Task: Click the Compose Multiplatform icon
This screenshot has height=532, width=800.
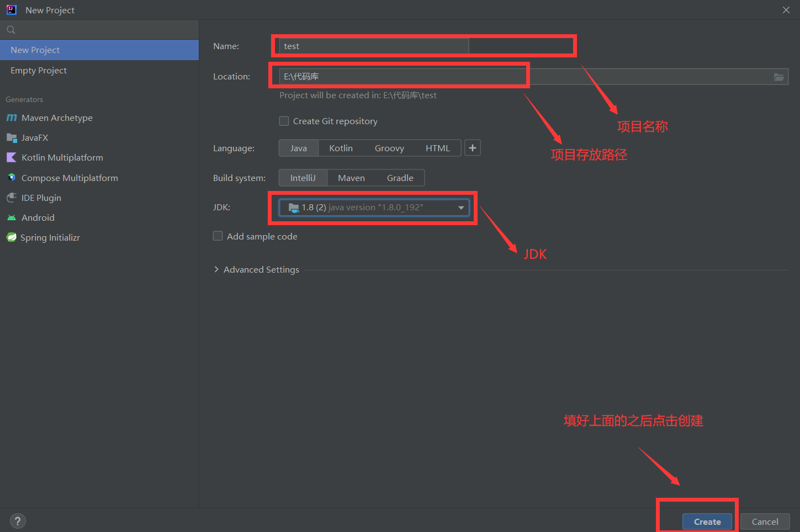Action: (x=12, y=178)
